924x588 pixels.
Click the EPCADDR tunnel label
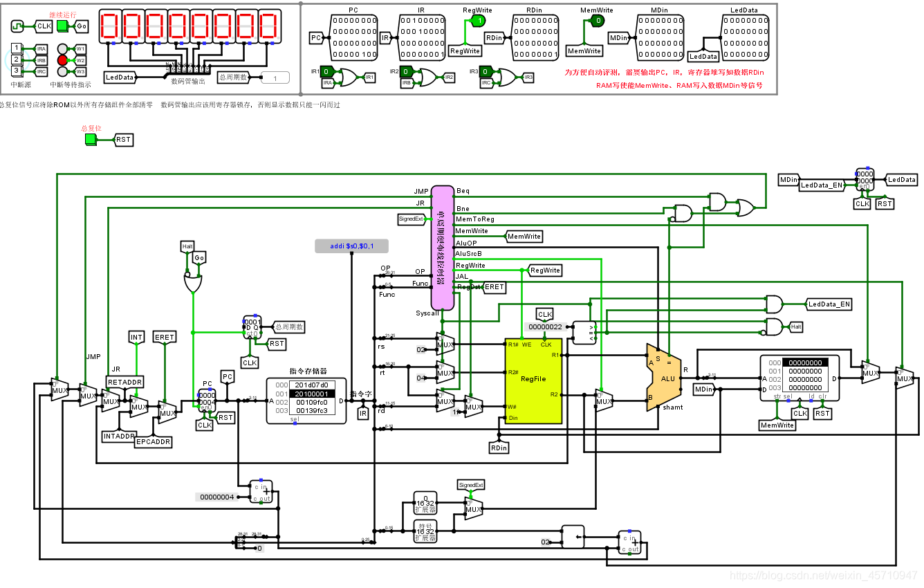(x=153, y=441)
